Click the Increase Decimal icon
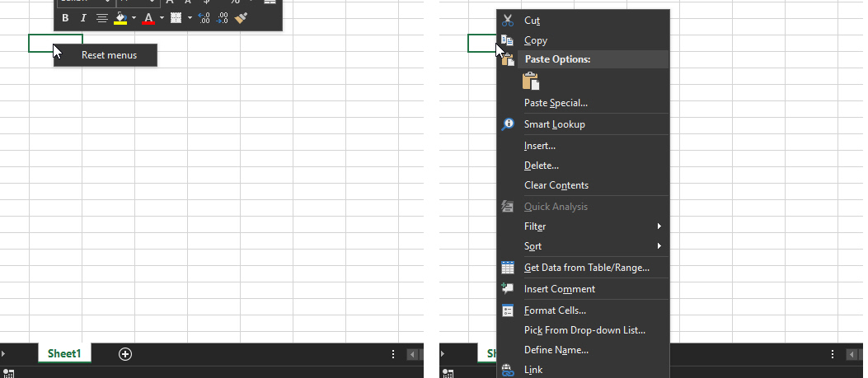Viewport: 868px width, 378px height. tap(204, 17)
